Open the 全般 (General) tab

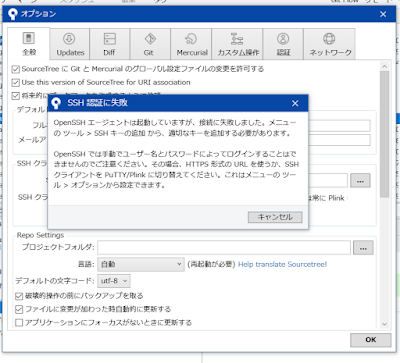point(29,44)
